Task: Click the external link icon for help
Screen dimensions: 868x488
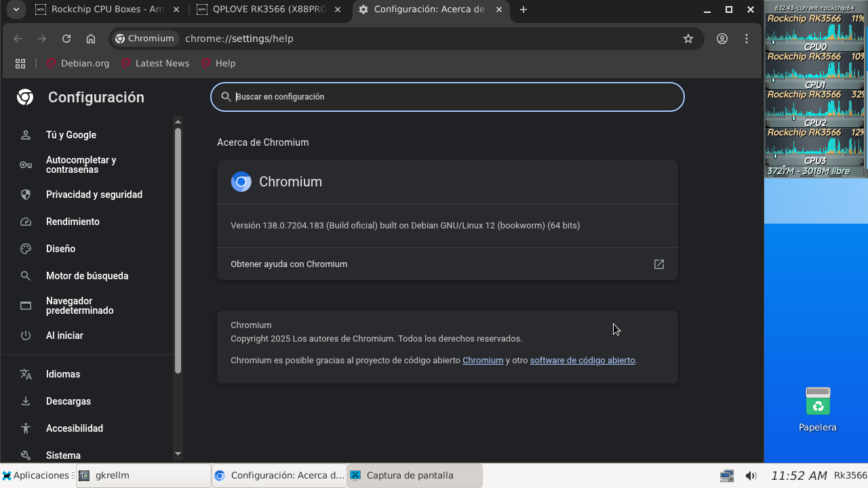Action: coord(659,264)
